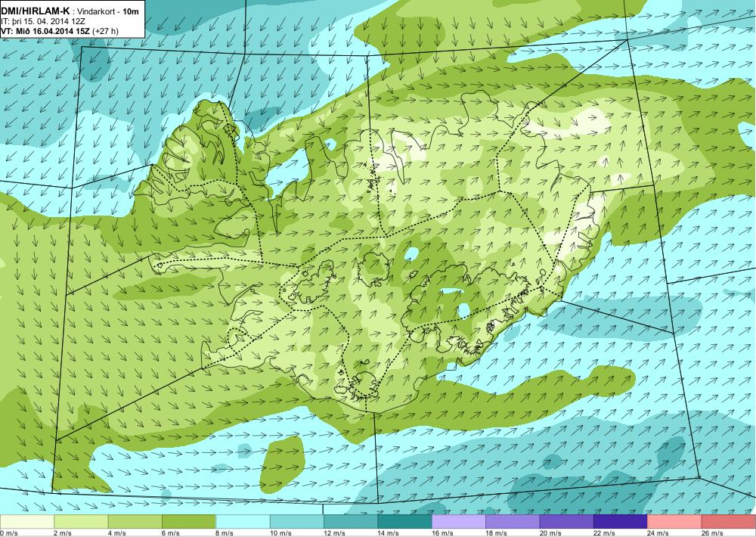Viewport: 756px width, 537px height.
Task: Select the "VT: Mið 16.04.2014 15Z" valid time
Action: pyautogui.click(x=45, y=31)
